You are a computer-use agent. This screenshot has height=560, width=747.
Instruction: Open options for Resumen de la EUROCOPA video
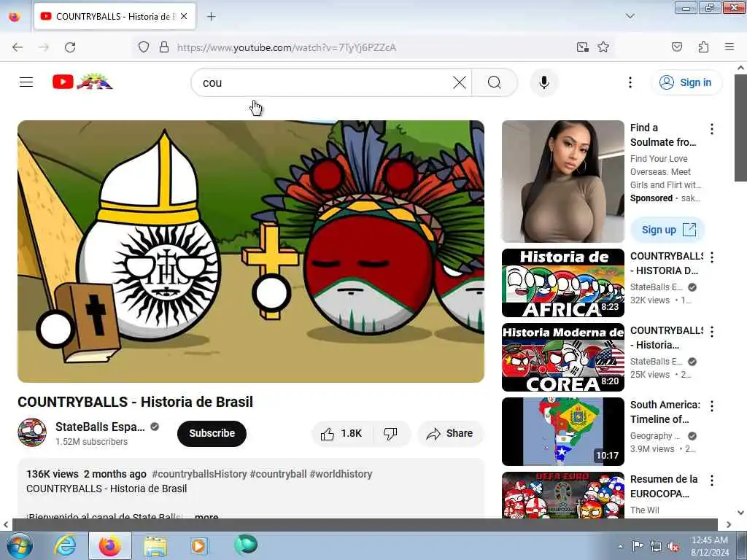tap(711, 481)
